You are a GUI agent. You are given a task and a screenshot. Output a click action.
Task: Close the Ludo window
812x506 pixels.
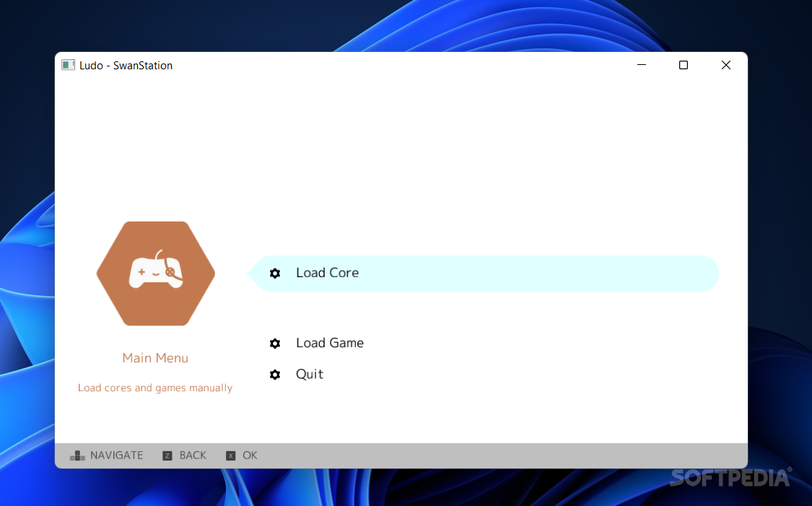pos(726,65)
